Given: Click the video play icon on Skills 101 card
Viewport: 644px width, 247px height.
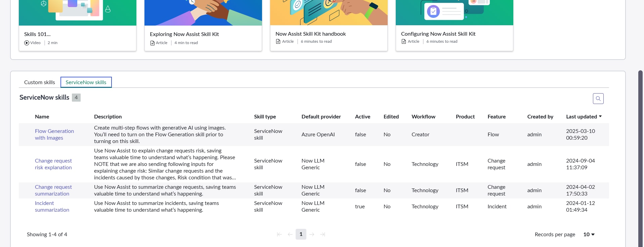Looking at the screenshot, I should click(x=27, y=43).
